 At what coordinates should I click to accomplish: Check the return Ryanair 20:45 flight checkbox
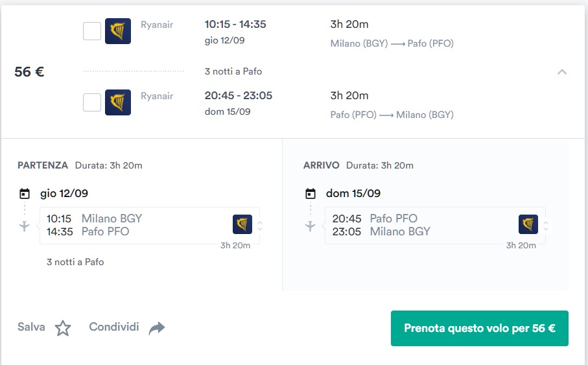click(x=92, y=102)
